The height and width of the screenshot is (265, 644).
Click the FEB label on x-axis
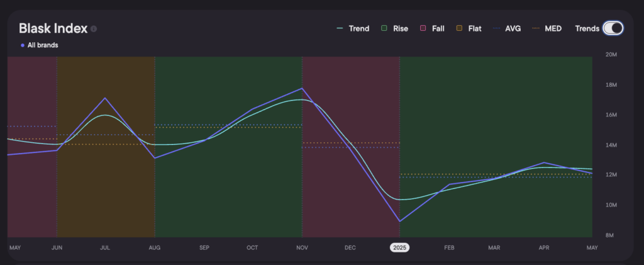point(449,248)
